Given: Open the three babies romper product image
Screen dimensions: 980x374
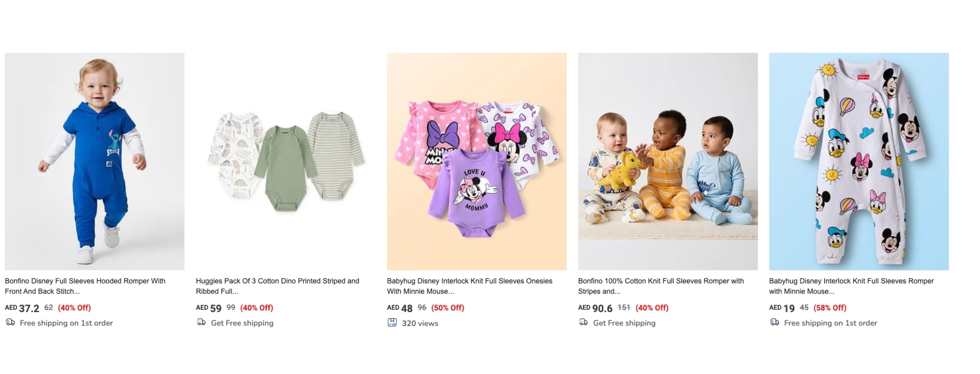Looking at the screenshot, I should pos(668,161).
